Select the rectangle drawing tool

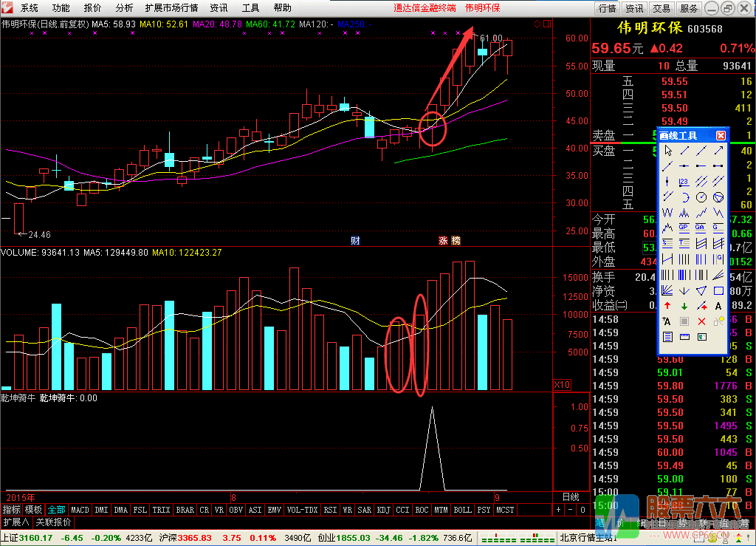[718, 290]
